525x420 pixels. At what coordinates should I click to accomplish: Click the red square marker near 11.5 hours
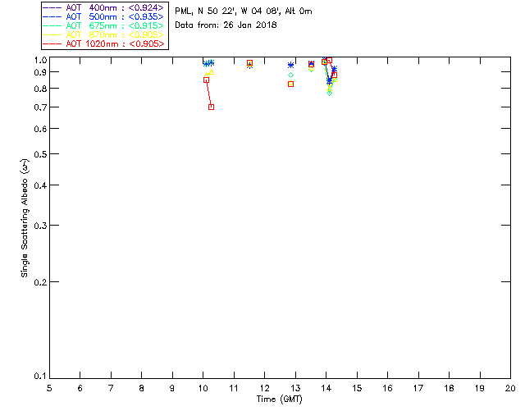coord(249,63)
